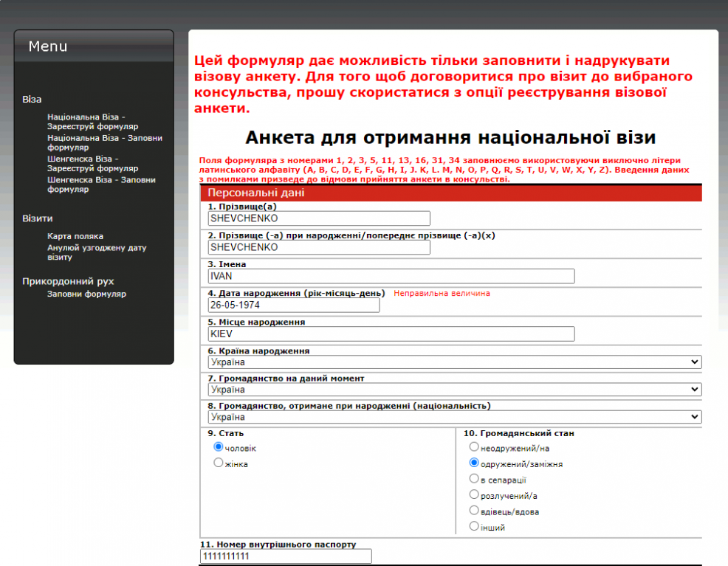Select the чоловік radio button
Viewport: 728px width, 566px height.
click(219, 446)
